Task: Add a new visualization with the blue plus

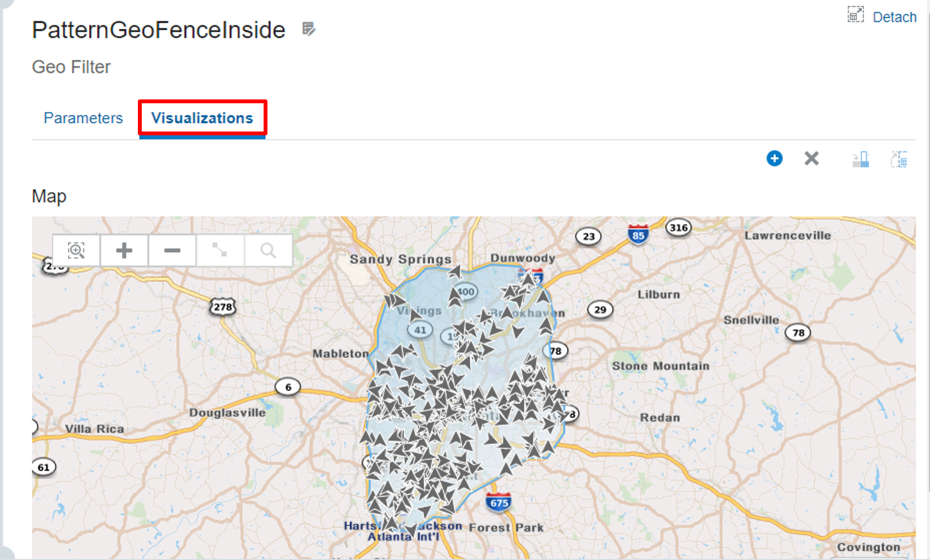Action: click(x=775, y=158)
